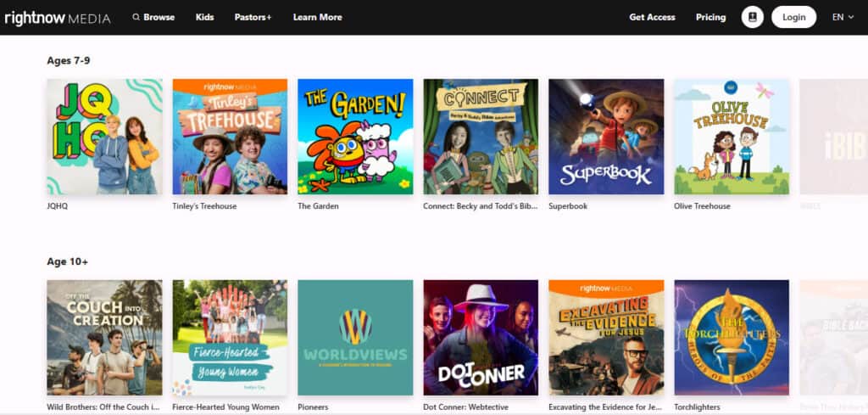Open the Torchlighters thumbnail
This screenshot has width=868, height=415.
[732, 338]
